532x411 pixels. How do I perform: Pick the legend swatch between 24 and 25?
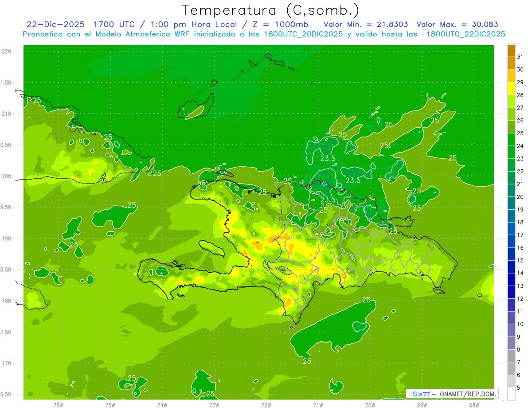(x=511, y=140)
